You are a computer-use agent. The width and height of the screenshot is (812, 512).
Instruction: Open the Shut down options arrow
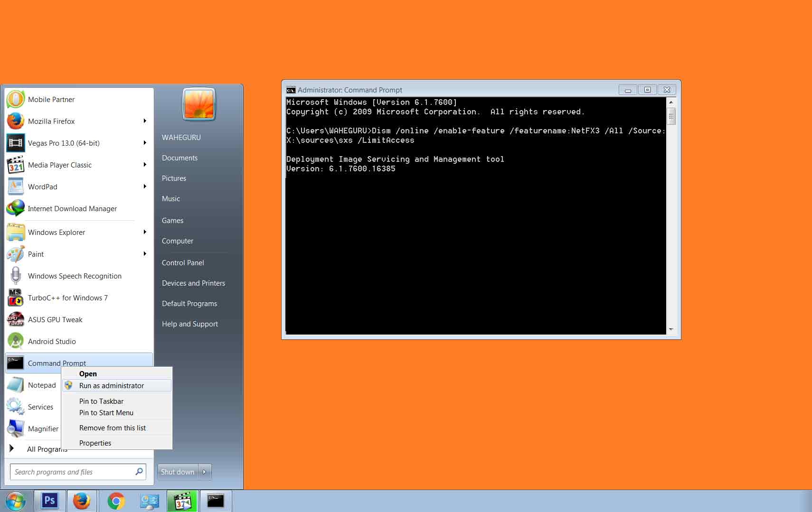click(204, 472)
